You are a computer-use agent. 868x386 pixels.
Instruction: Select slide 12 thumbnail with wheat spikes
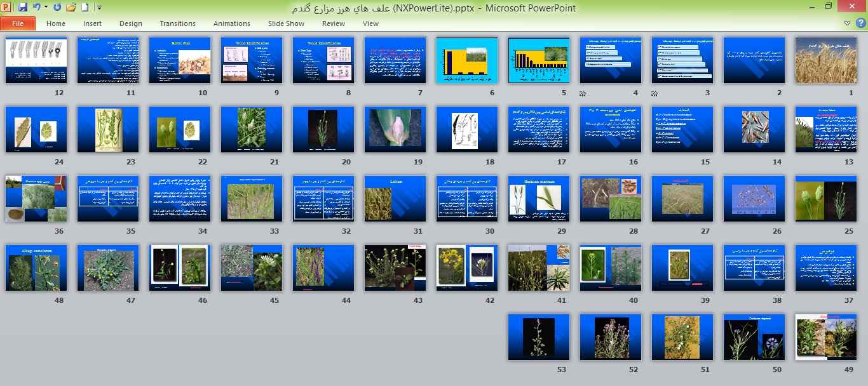(36, 60)
